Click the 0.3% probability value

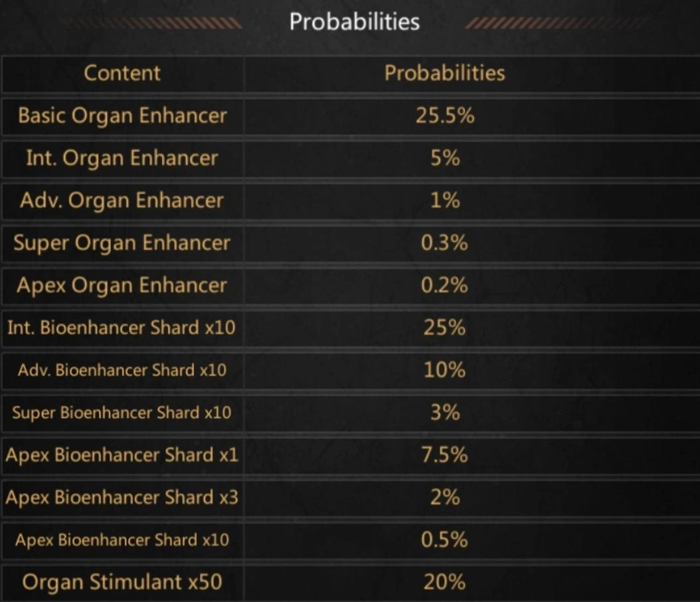coord(444,243)
